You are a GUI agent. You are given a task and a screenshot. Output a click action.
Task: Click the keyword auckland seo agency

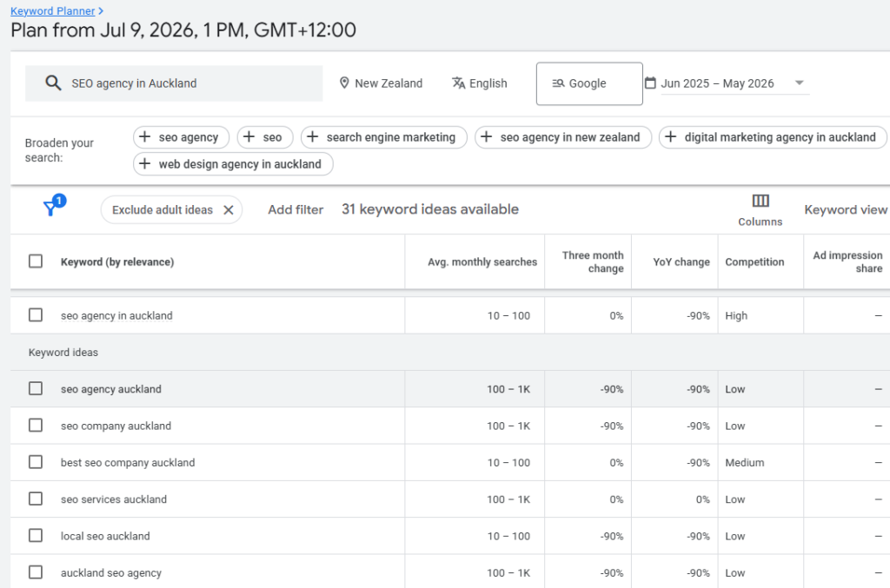click(110, 573)
